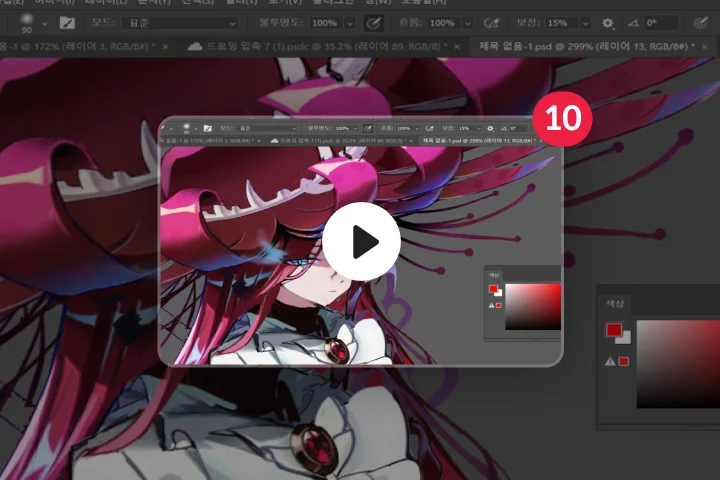The height and width of the screenshot is (480, 720).
Task: Click the 불투명도: label in options bar
Action: [282, 23]
